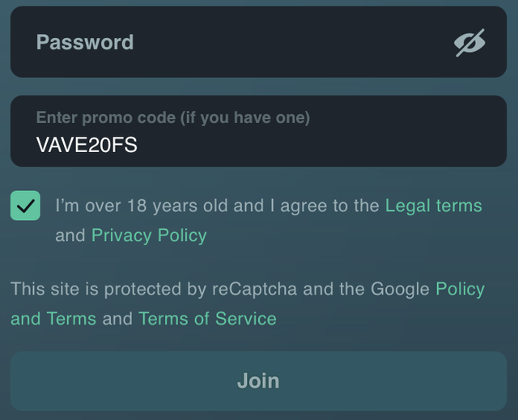The height and width of the screenshot is (420, 518).
Task: Open the Terms of Service link
Action: pyautogui.click(x=207, y=319)
